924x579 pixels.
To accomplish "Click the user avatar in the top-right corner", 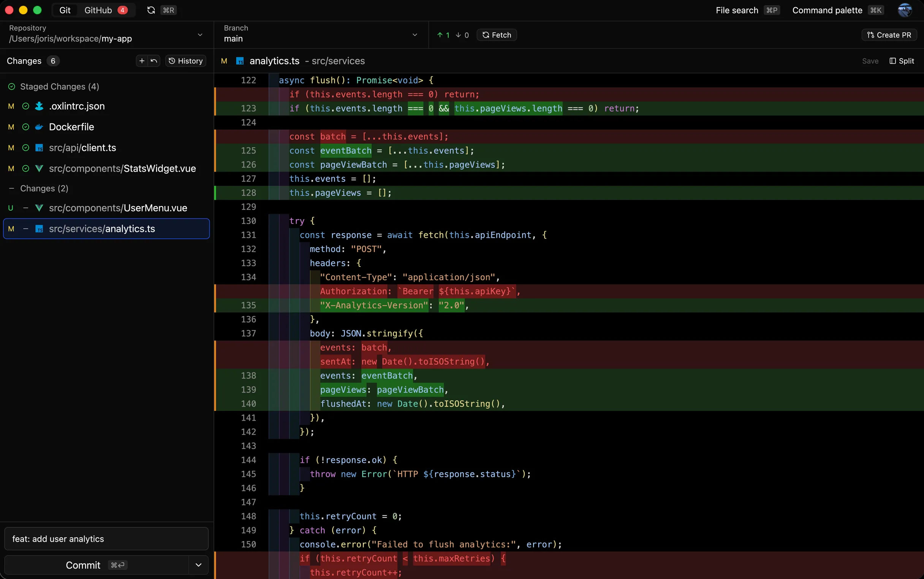I will tap(905, 10).
